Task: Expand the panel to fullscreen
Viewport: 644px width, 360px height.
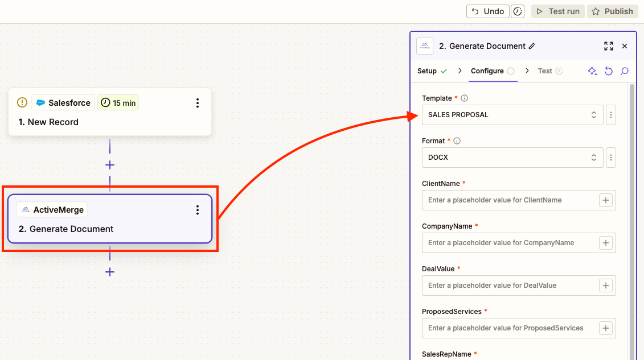Action: click(x=608, y=46)
